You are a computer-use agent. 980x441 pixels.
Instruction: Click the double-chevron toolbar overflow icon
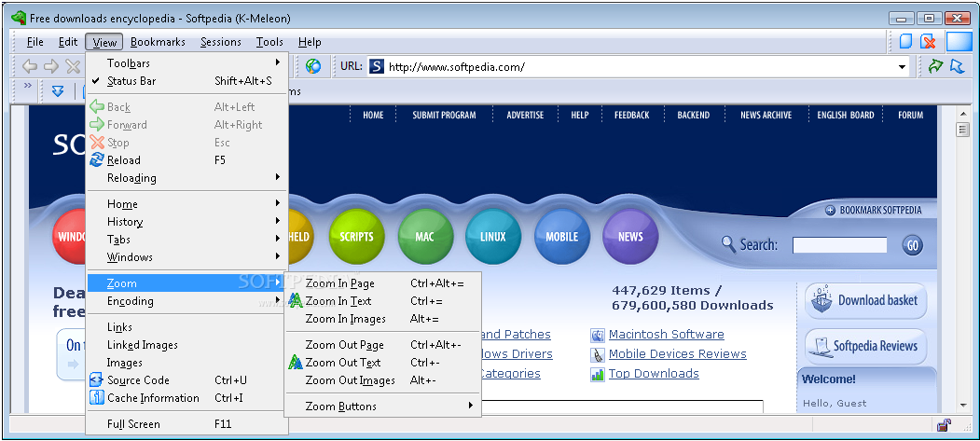tap(27, 86)
